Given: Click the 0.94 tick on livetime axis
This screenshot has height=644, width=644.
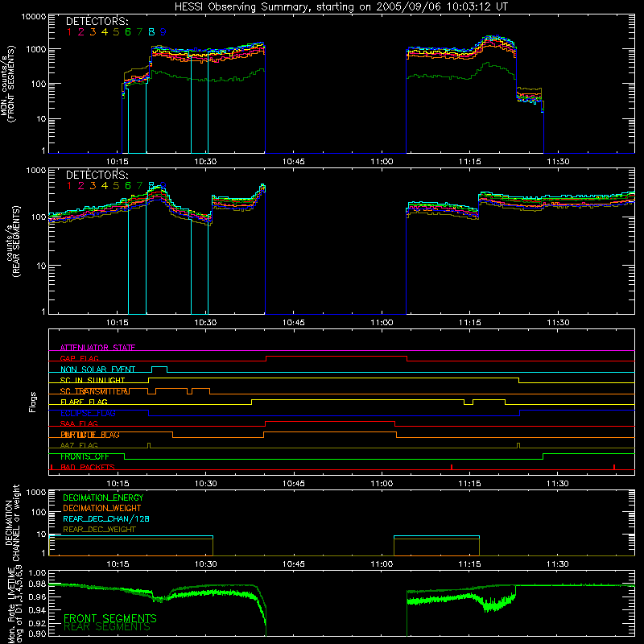Looking at the screenshot, I should 37,610.
